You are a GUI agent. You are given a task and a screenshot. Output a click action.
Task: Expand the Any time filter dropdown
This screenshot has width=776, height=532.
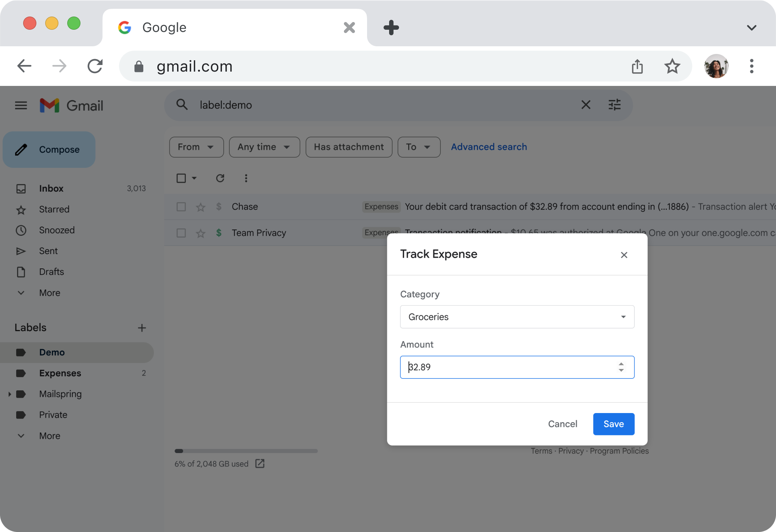[264, 147]
